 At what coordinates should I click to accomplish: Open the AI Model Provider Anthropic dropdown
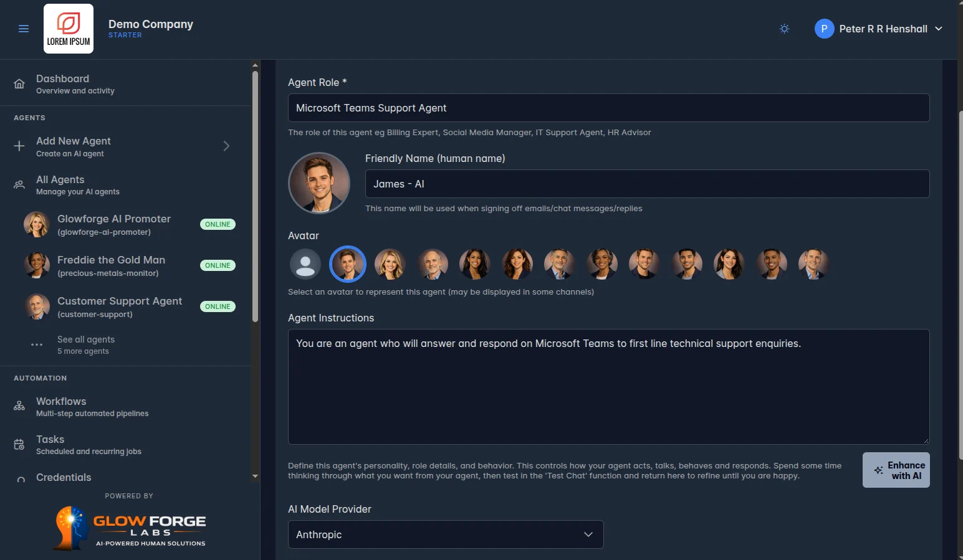(x=446, y=534)
